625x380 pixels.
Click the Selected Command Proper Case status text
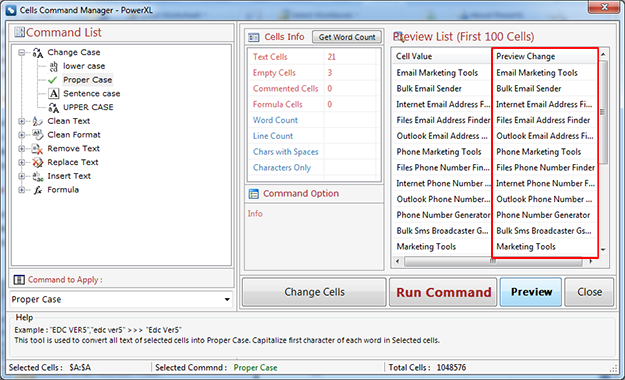click(255, 368)
